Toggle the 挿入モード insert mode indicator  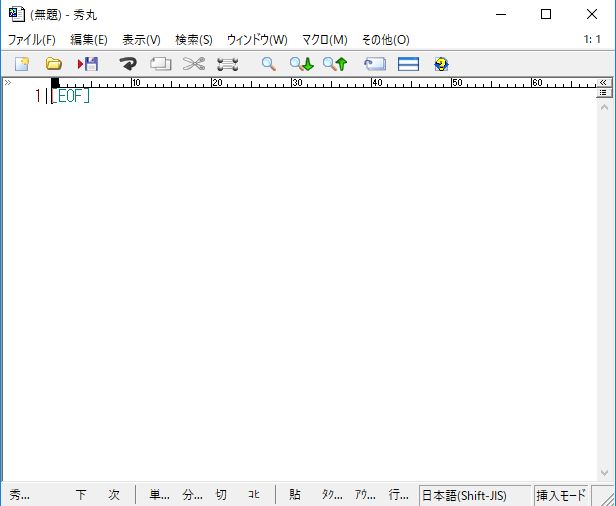tap(561, 495)
